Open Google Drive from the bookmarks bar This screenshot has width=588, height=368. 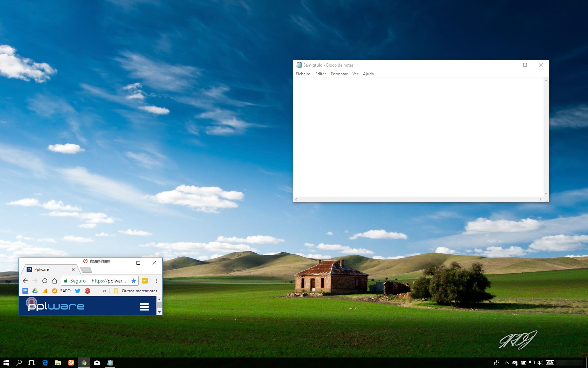pyautogui.click(x=35, y=291)
